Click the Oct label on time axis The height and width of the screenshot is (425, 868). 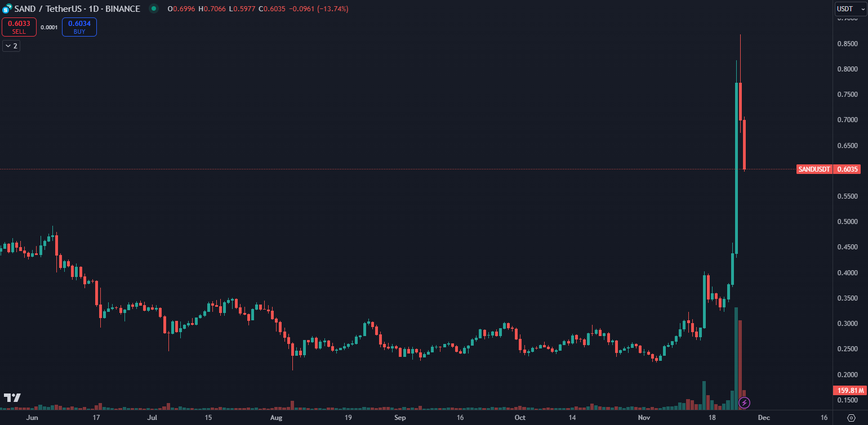[x=520, y=418]
